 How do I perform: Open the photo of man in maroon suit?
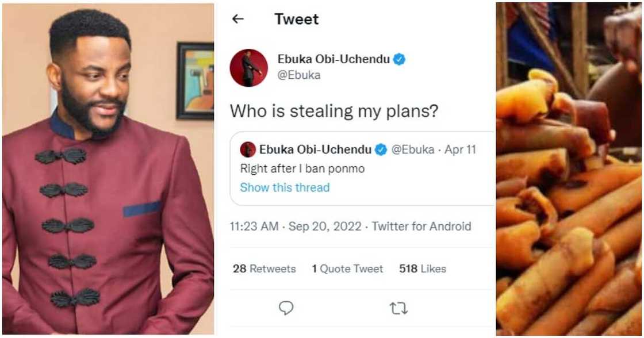108,169
